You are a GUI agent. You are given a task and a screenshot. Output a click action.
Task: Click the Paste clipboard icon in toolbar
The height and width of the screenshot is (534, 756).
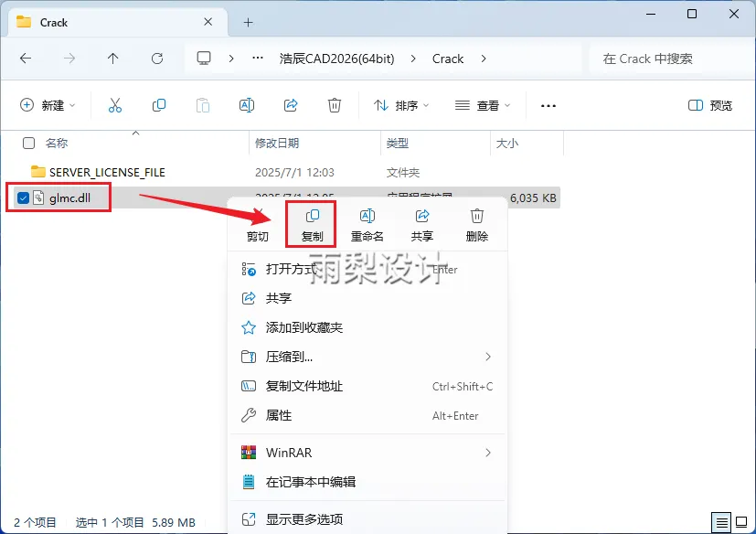tap(203, 105)
